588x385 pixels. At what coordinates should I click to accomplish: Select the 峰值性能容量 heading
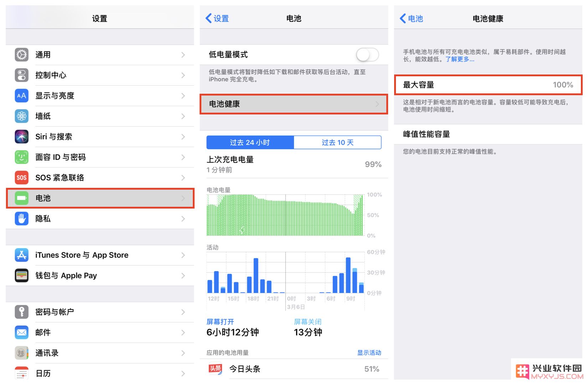pos(427,134)
